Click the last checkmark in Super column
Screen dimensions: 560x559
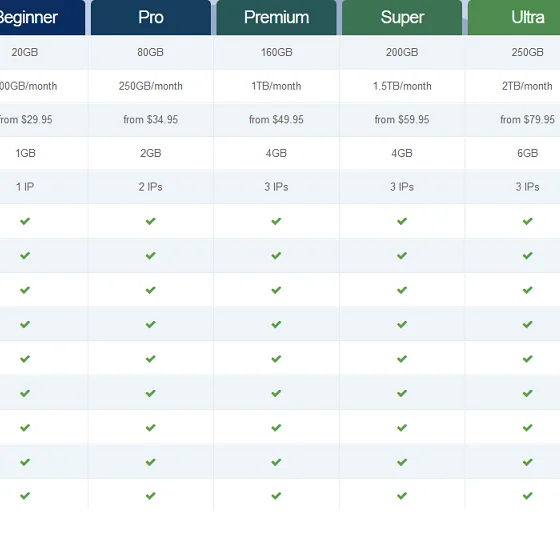click(402, 496)
